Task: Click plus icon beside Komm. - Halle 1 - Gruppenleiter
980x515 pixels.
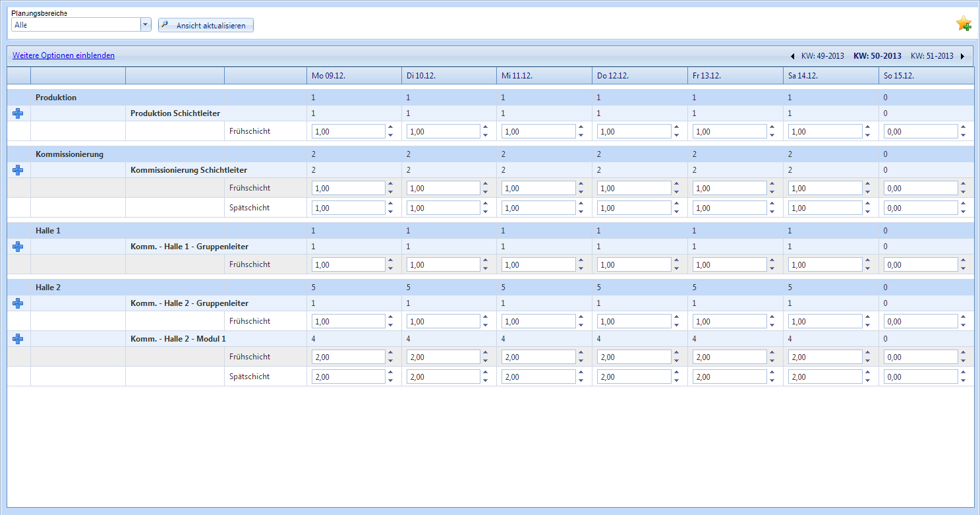Action: click(18, 247)
